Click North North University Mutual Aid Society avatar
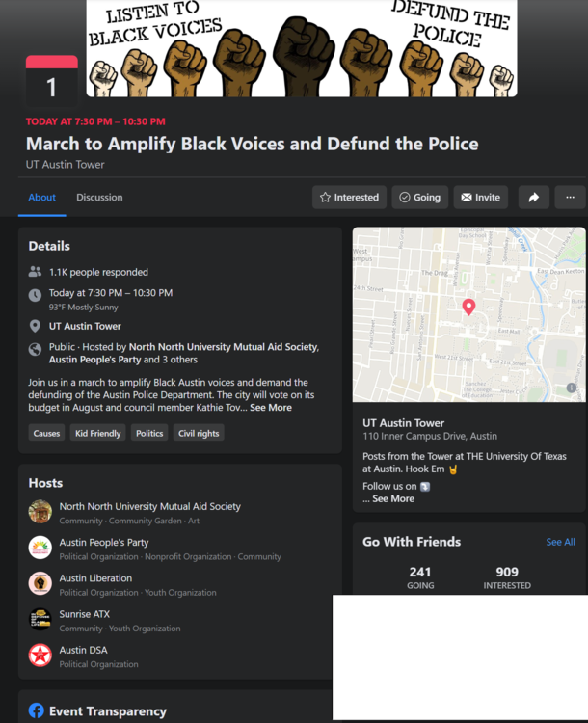 coord(40,512)
